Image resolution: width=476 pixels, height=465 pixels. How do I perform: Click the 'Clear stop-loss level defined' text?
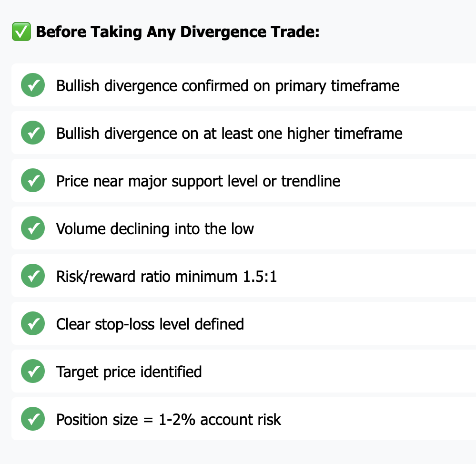150,324
